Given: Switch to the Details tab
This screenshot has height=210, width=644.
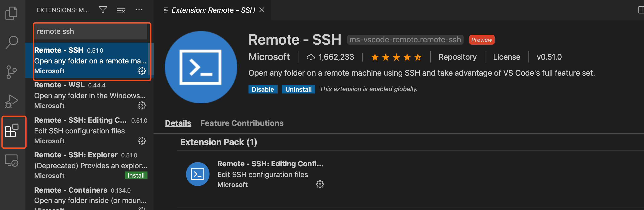Looking at the screenshot, I should tap(178, 123).
